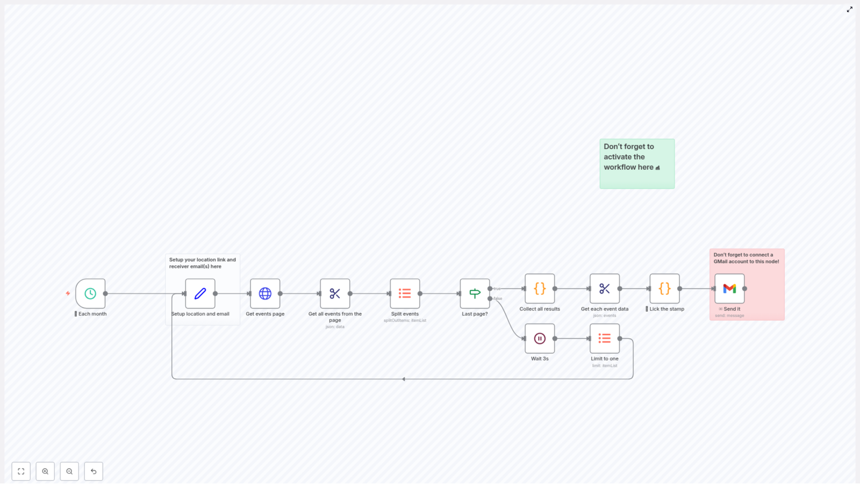
Task: Select the "Setup location and email" node
Action: 200,294
